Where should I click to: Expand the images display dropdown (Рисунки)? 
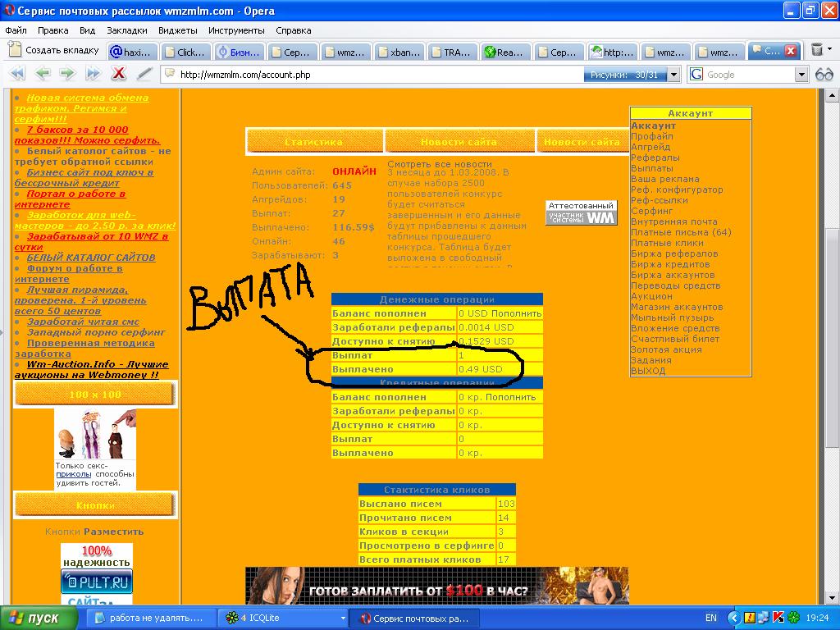(x=673, y=75)
